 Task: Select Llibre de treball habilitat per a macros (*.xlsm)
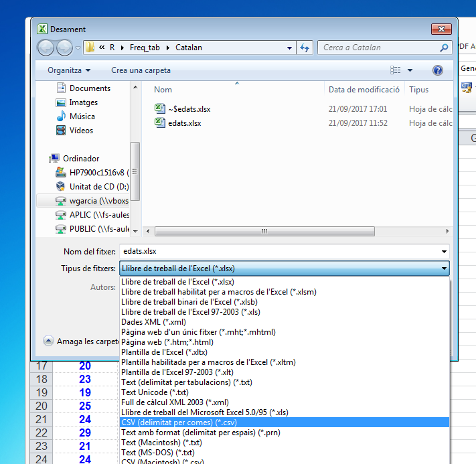pyautogui.click(x=285, y=292)
